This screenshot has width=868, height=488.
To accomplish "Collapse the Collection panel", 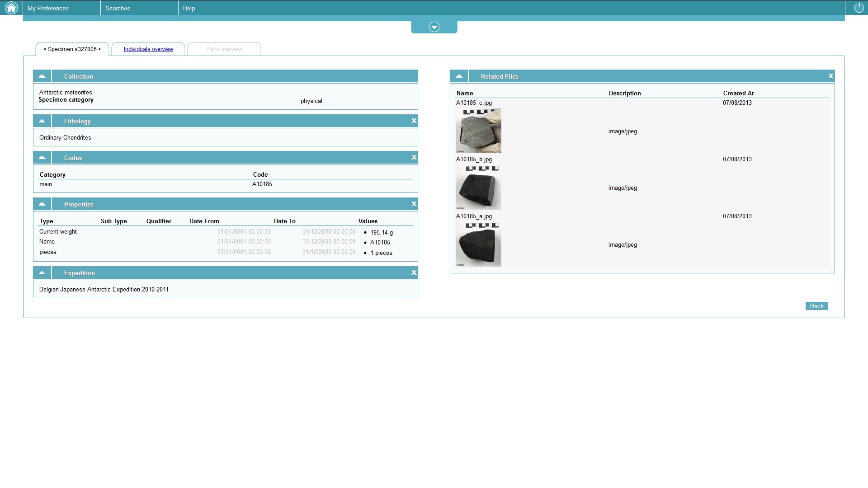I will click(42, 76).
